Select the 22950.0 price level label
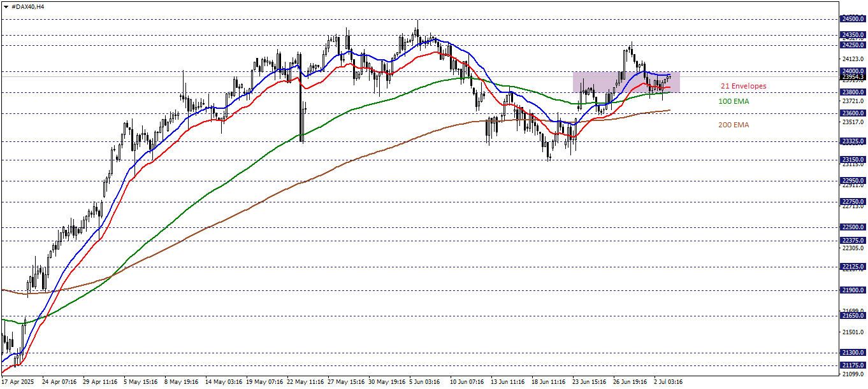 click(x=853, y=181)
